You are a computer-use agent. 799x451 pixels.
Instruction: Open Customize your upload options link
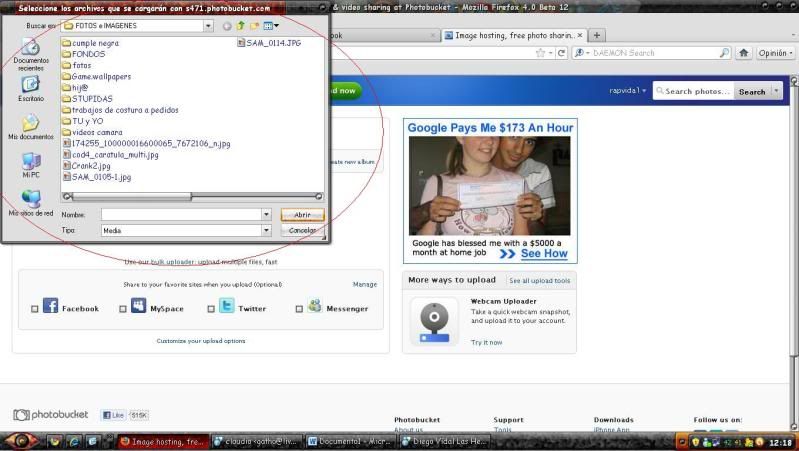(x=201, y=341)
